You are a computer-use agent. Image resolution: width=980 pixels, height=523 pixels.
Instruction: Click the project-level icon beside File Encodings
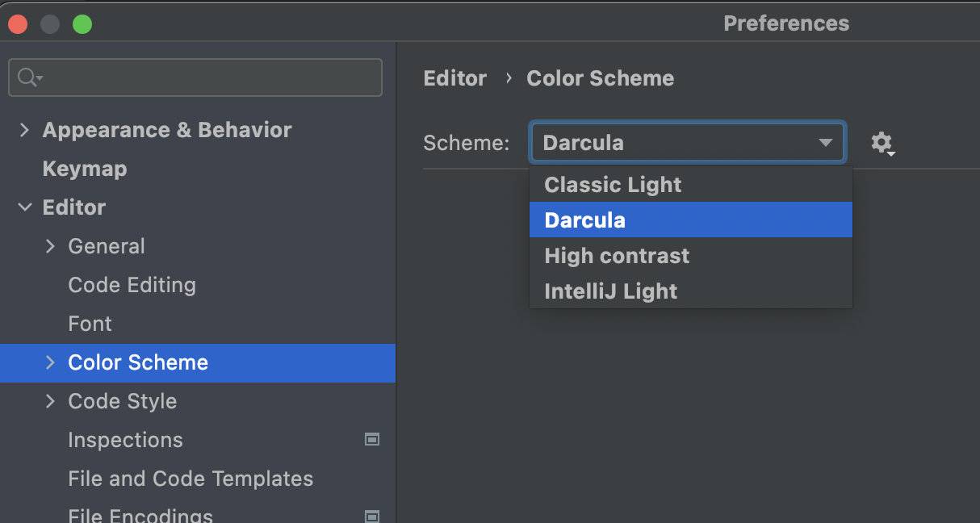pyautogui.click(x=372, y=516)
